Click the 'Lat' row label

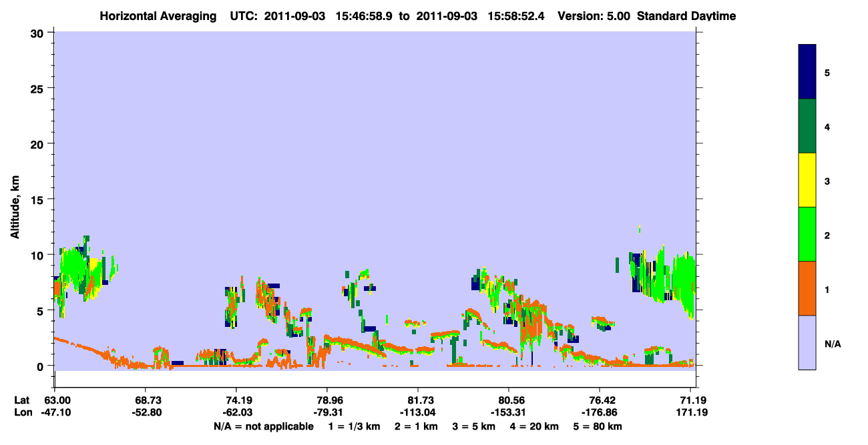coord(22,400)
